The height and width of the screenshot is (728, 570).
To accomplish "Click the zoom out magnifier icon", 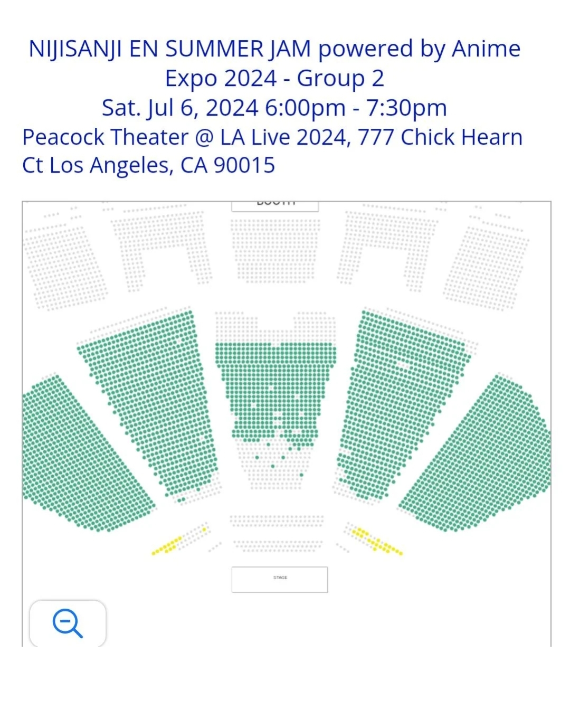I will tap(68, 623).
